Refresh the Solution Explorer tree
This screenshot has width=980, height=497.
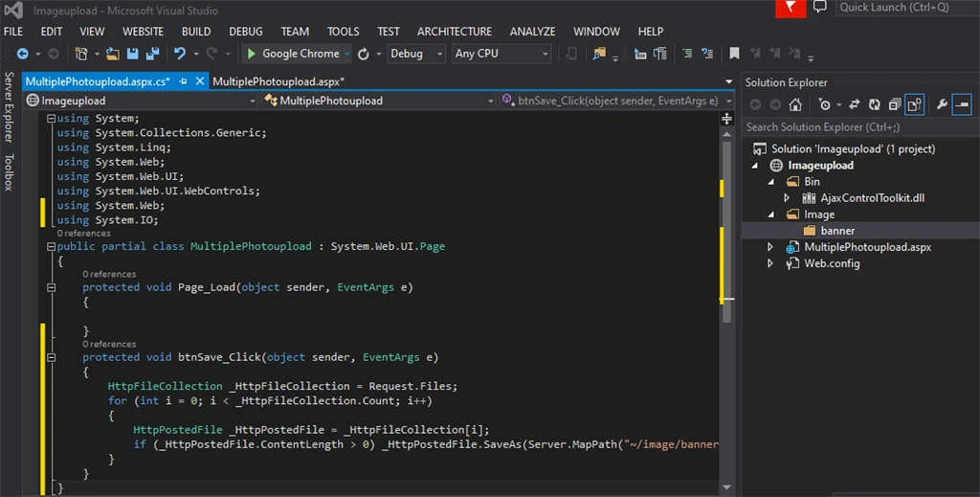click(x=875, y=105)
